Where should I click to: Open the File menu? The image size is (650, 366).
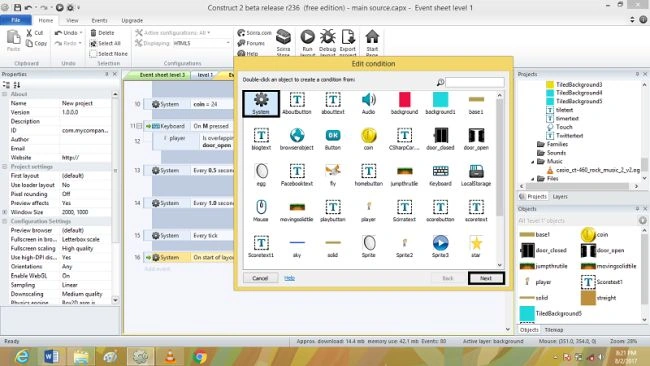tap(16, 20)
